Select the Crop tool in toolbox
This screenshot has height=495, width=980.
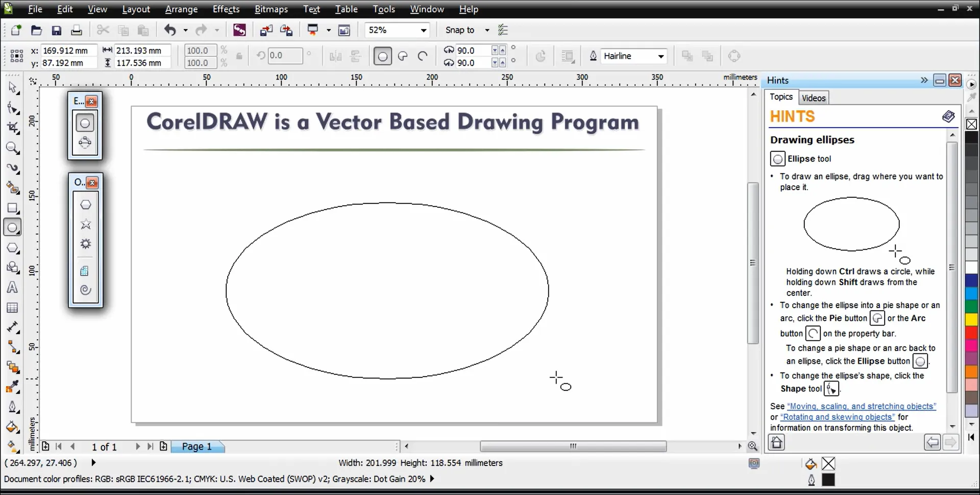12,128
